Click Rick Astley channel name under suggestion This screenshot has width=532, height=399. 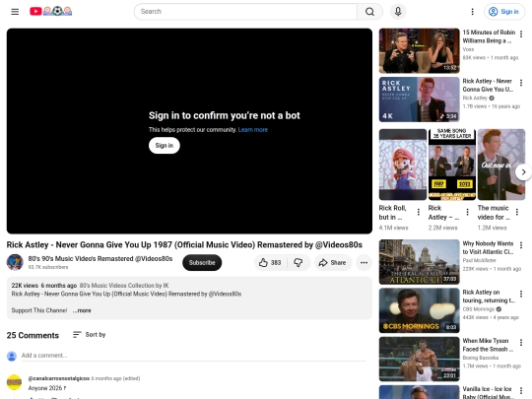point(475,98)
